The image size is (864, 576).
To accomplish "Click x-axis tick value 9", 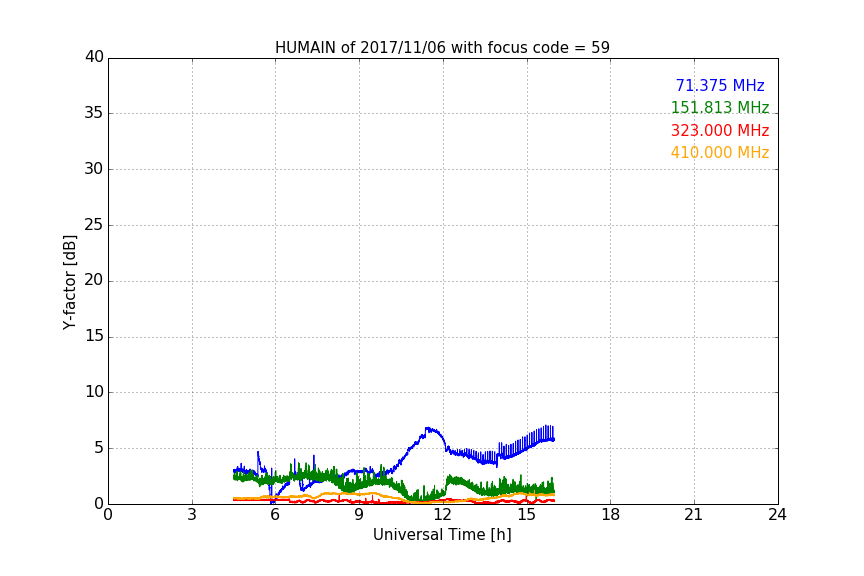I will 359,515.
